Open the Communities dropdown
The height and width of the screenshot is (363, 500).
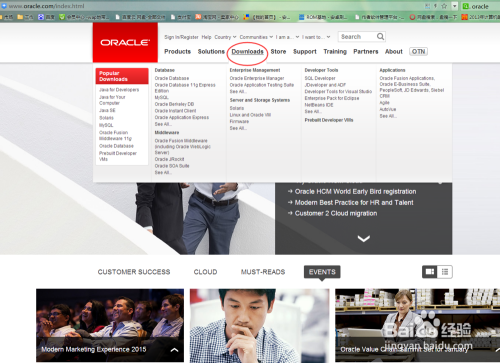(256, 37)
